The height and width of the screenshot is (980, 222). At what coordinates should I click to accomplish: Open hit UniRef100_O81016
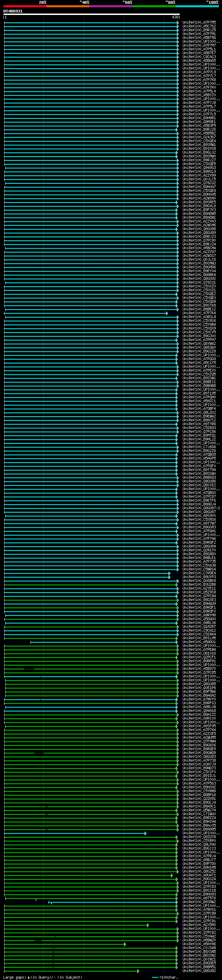[199, 653]
